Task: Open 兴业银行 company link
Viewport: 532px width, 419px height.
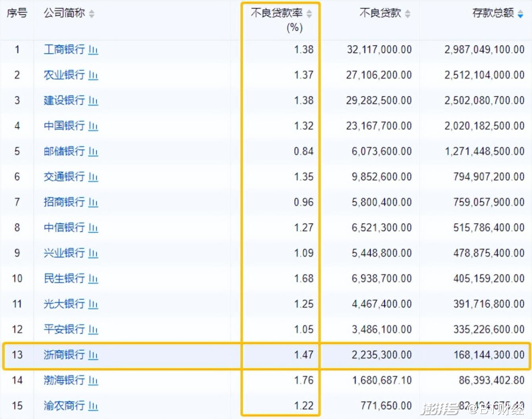Action: tap(64, 253)
